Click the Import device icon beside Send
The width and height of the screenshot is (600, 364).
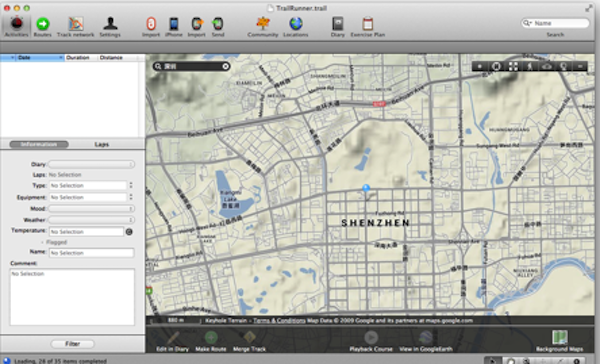197,27
